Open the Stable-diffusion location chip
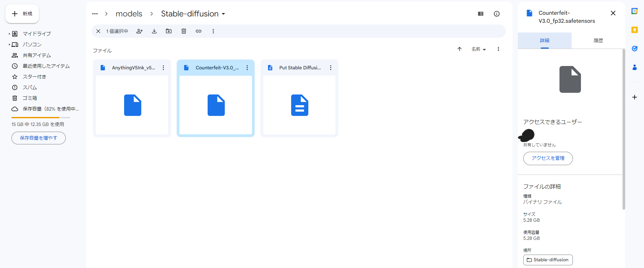This screenshot has width=644, height=268. point(548,260)
